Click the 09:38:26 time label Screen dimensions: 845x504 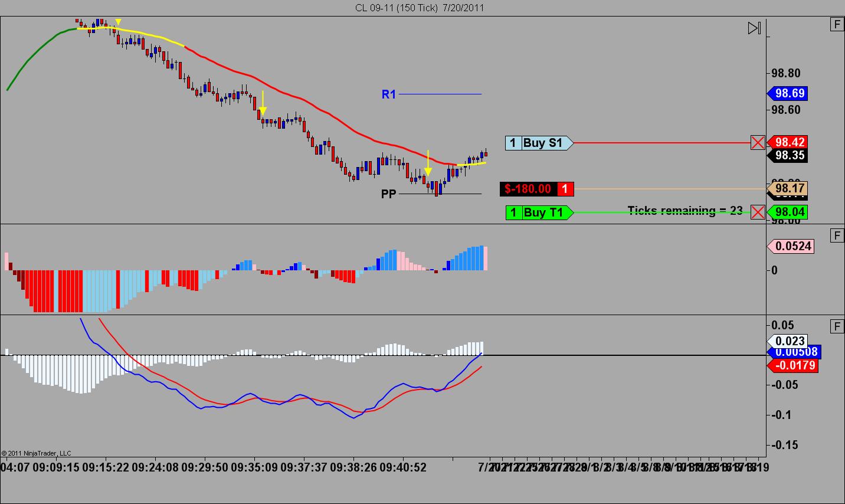353,467
